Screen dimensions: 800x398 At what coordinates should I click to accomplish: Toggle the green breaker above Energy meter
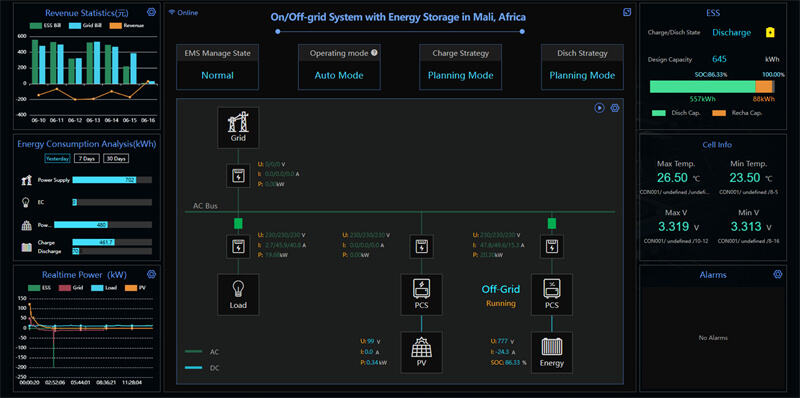(552, 223)
